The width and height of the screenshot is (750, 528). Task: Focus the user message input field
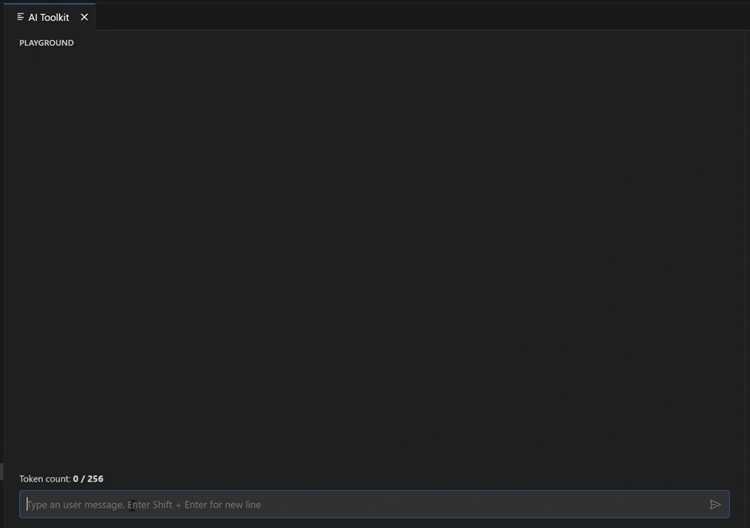point(375,505)
